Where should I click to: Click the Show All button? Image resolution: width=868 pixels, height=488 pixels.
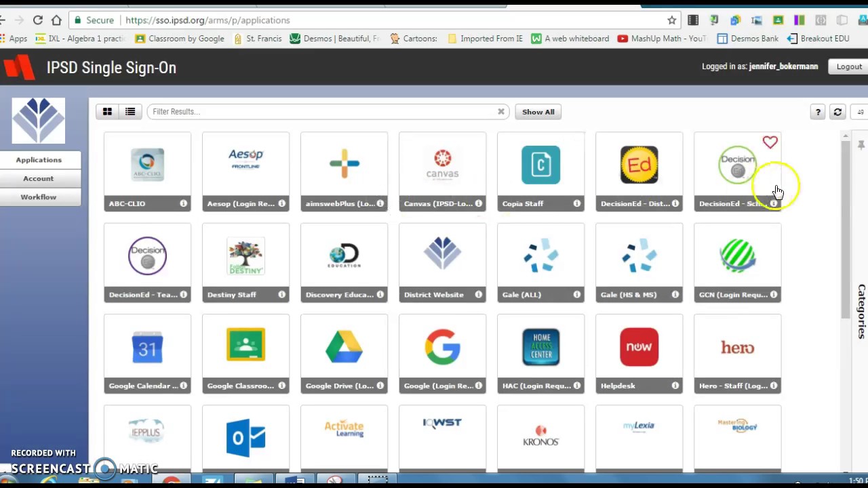pyautogui.click(x=538, y=112)
